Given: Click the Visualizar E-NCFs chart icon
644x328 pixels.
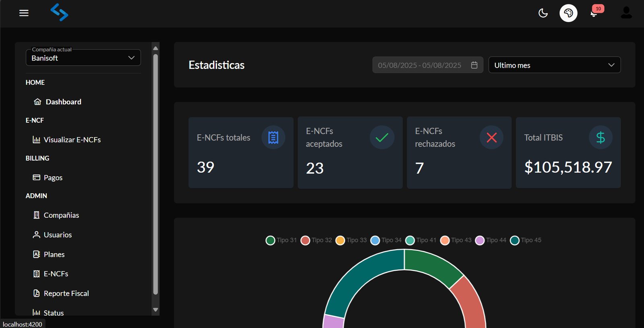Looking at the screenshot, I should click(x=36, y=140).
